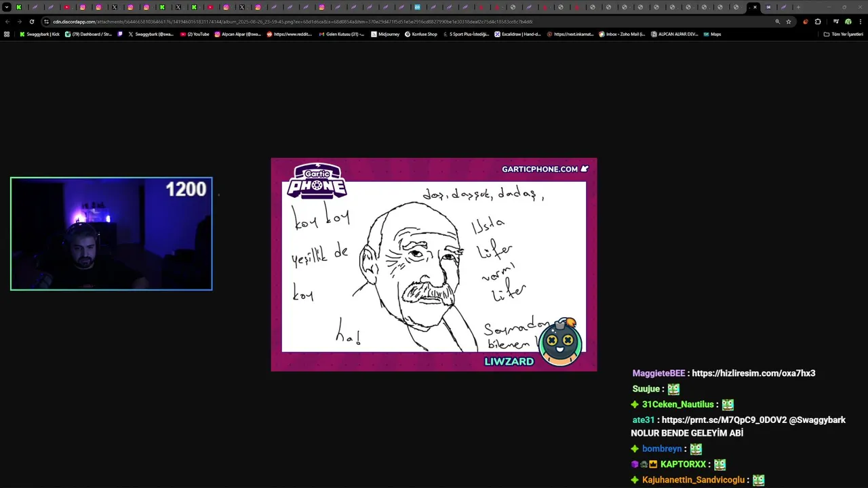Switch to the H icon tab beside active tab
The image size is (868, 488).
[768, 7]
